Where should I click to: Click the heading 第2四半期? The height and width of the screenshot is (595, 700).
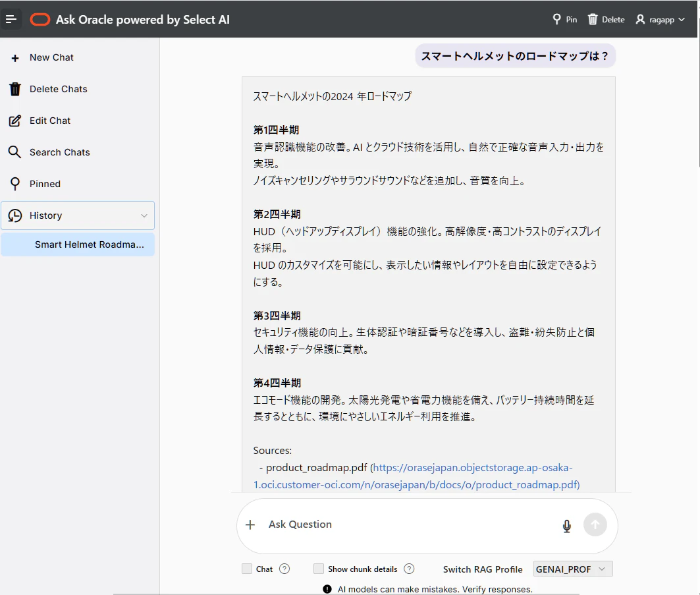click(277, 214)
